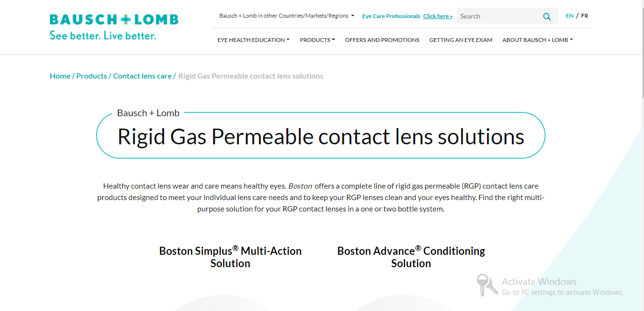Select EN as the site language
This screenshot has height=311, width=644.
point(569,15)
